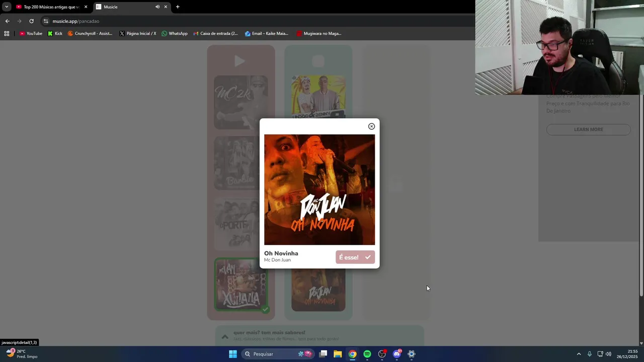
Task: Click the volume tray icon
Action: pos(608,354)
